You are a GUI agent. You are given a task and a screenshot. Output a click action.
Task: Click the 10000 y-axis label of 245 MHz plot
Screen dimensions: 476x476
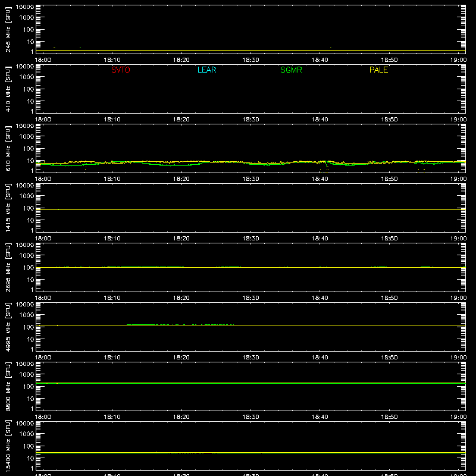pyautogui.click(x=25, y=7)
